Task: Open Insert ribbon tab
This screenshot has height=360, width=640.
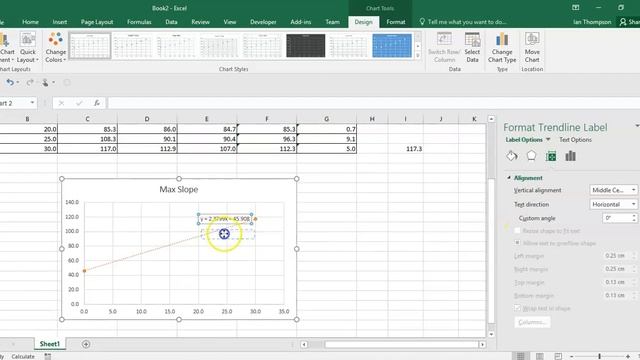Action: tap(60, 22)
